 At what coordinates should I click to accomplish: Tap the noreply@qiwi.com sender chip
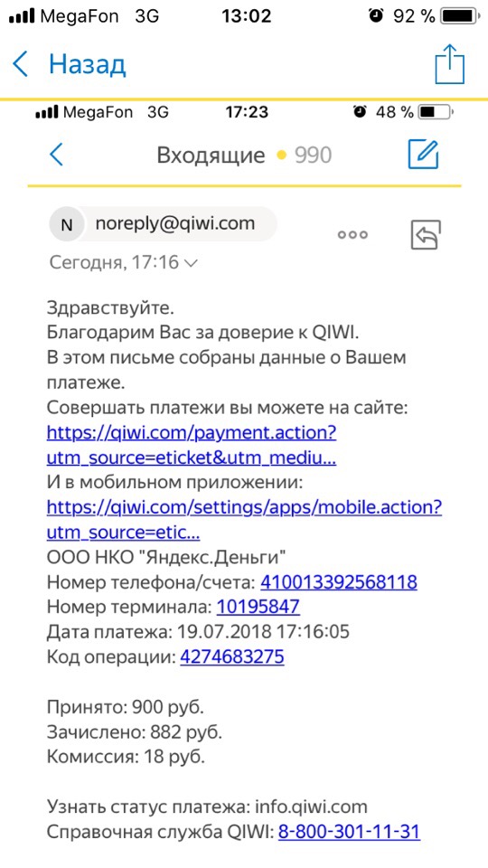[164, 224]
